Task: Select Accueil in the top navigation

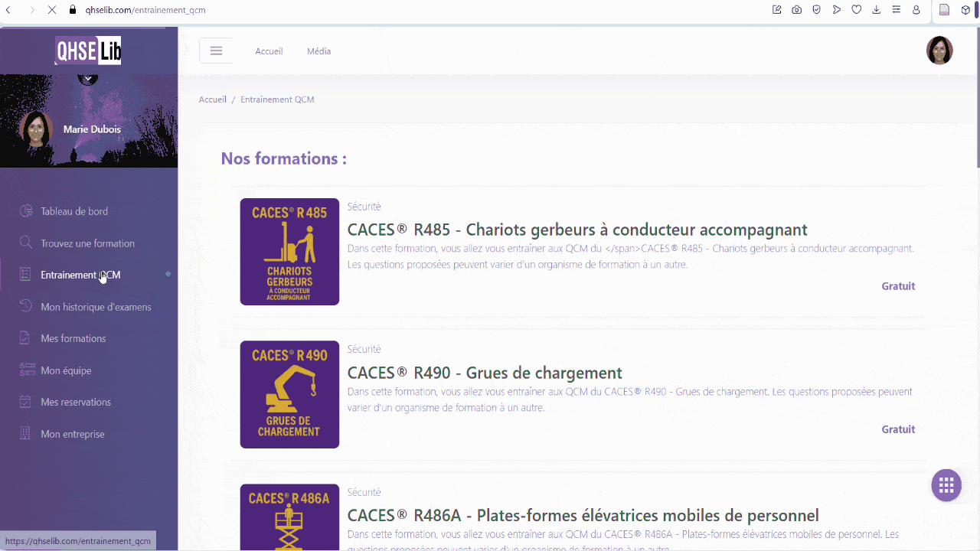Action: click(x=269, y=51)
